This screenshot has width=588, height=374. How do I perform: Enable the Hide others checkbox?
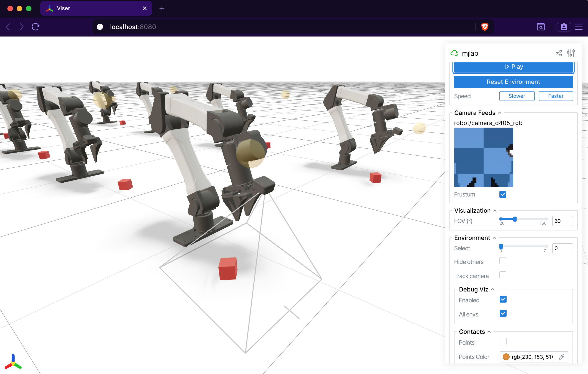click(x=503, y=261)
